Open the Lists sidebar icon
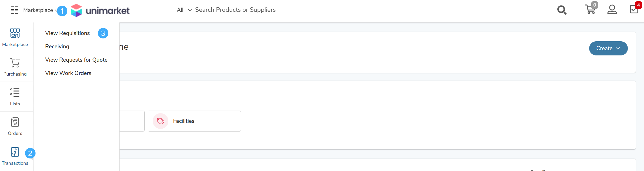The image size is (644, 171). pos(15,93)
